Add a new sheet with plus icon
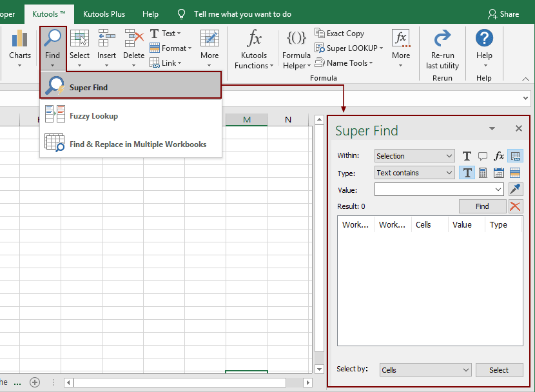The image size is (535, 392). coord(34,382)
